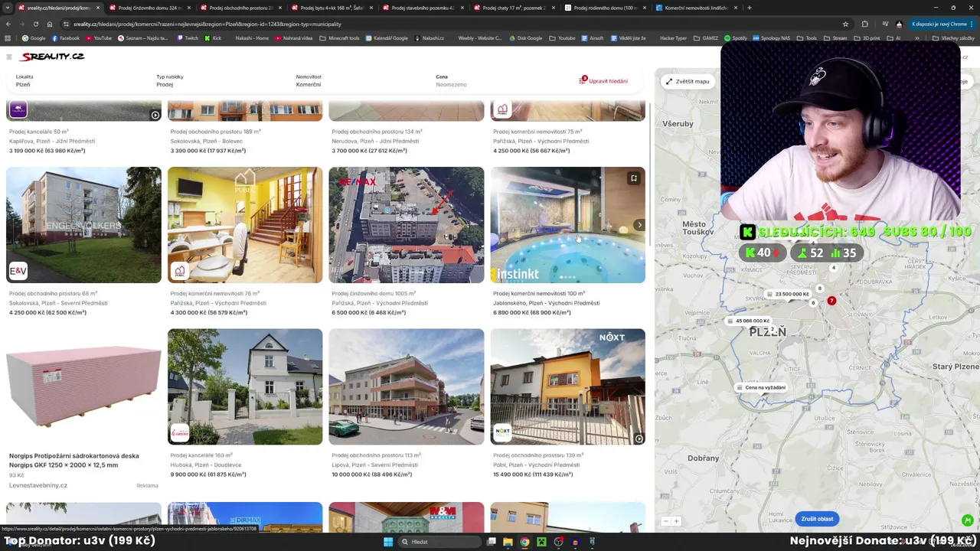Open Minecraft from the taskbar

(x=541, y=542)
